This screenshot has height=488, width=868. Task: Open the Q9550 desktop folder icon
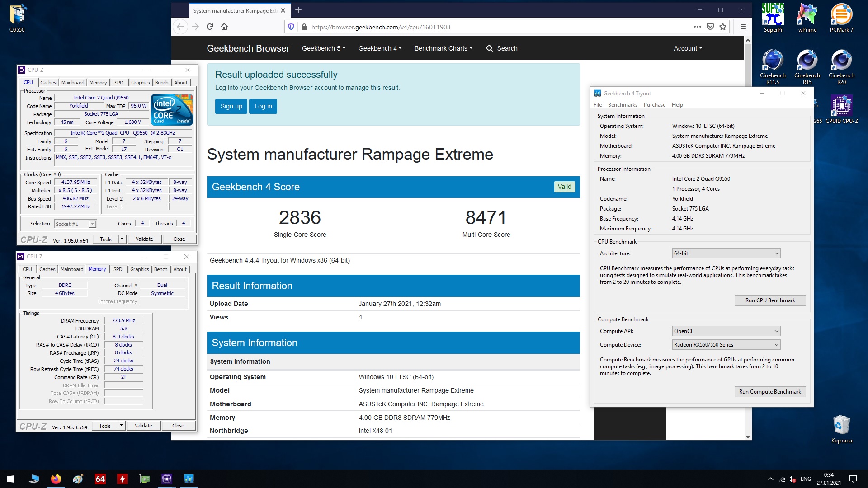[17, 19]
